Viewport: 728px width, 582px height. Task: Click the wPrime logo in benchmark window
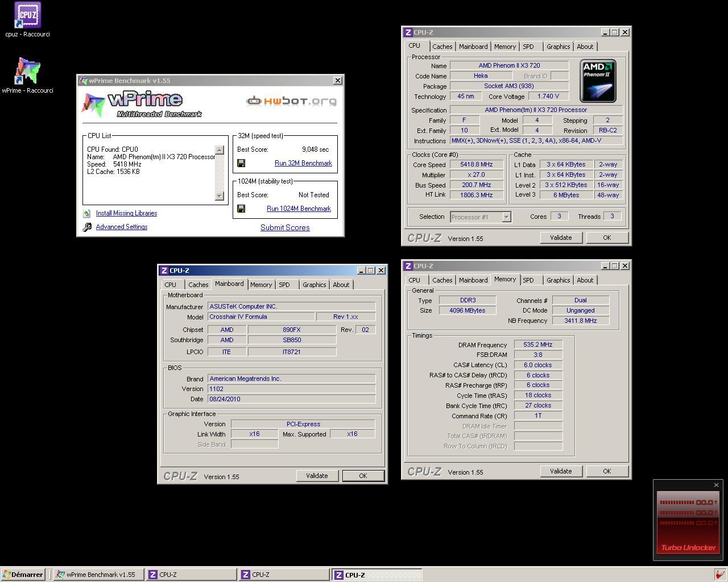(x=142, y=104)
